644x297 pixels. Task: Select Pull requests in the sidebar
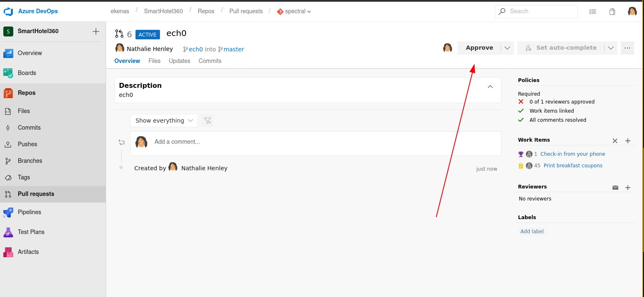click(53, 194)
